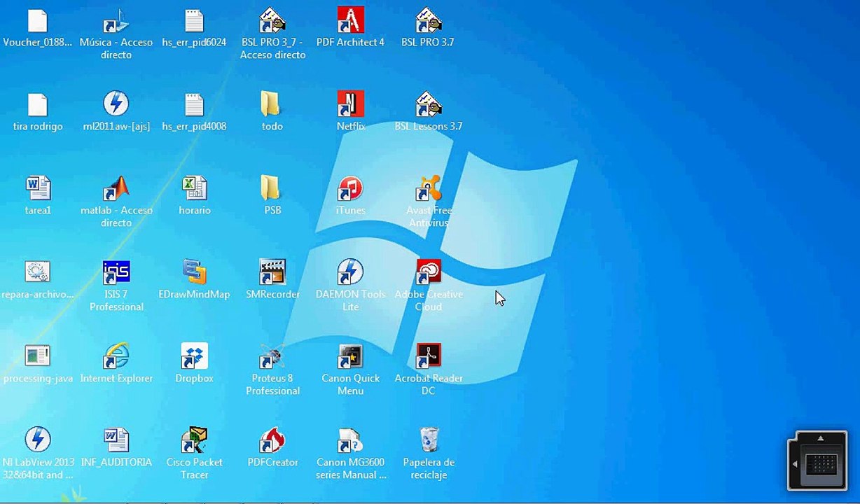Select the tira rodrigo file
The image size is (860, 504).
pyautogui.click(x=38, y=105)
